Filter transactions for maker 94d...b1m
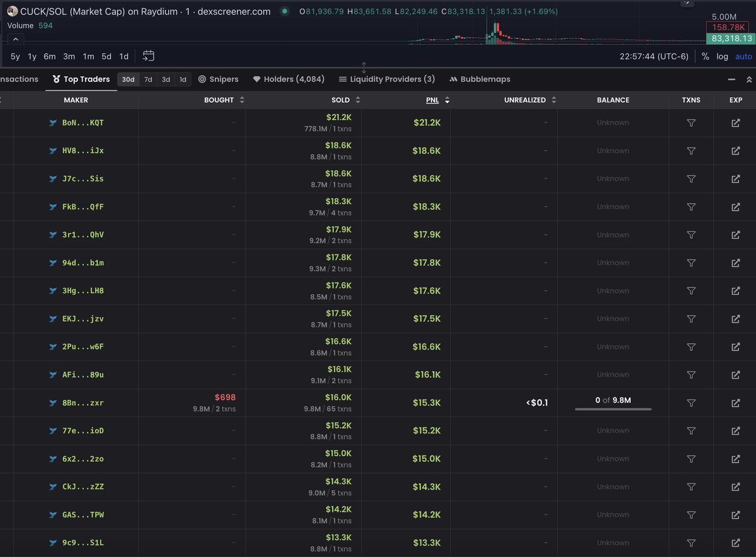The height and width of the screenshot is (557, 756). coord(691,263)
